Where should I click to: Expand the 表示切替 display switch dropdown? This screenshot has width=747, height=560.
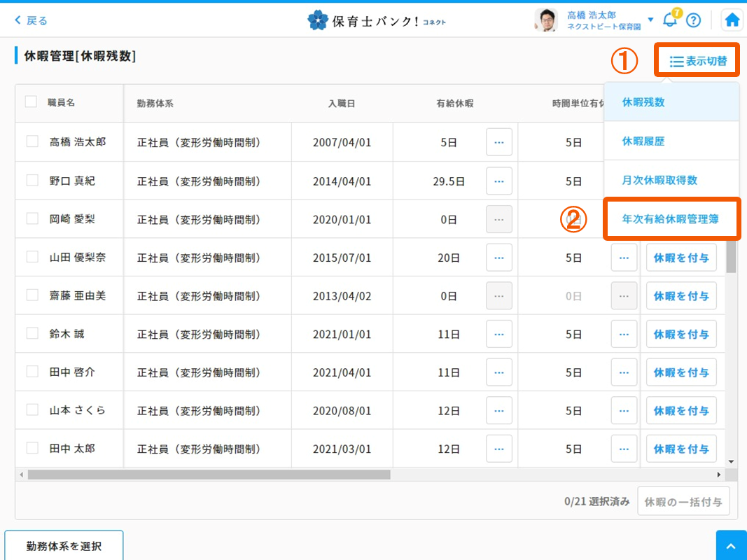click(697, 62)
